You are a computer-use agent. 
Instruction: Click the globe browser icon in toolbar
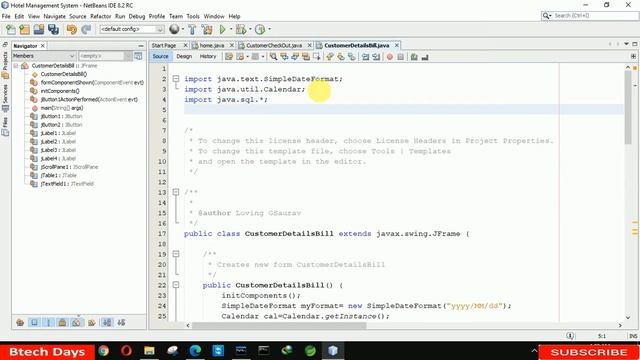pos(174,29)
